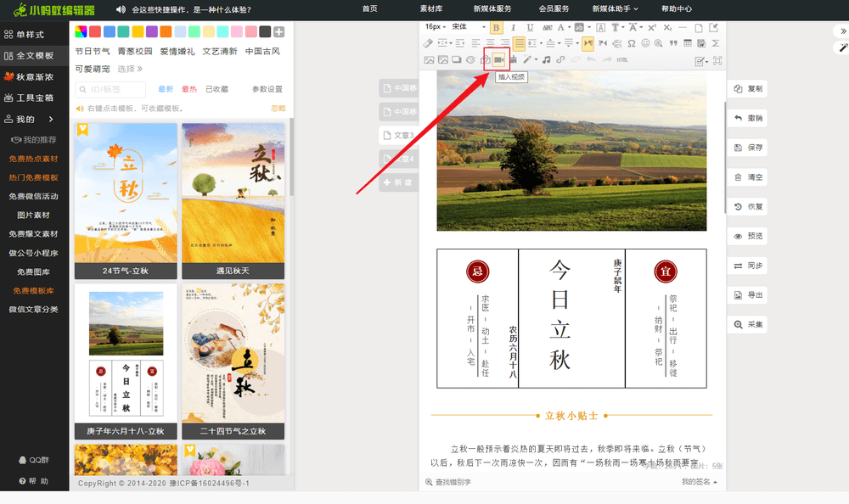Viewport: 849px width, 504px height.
Task: Click the insert music note icon
Action: (x=546, y=59)
